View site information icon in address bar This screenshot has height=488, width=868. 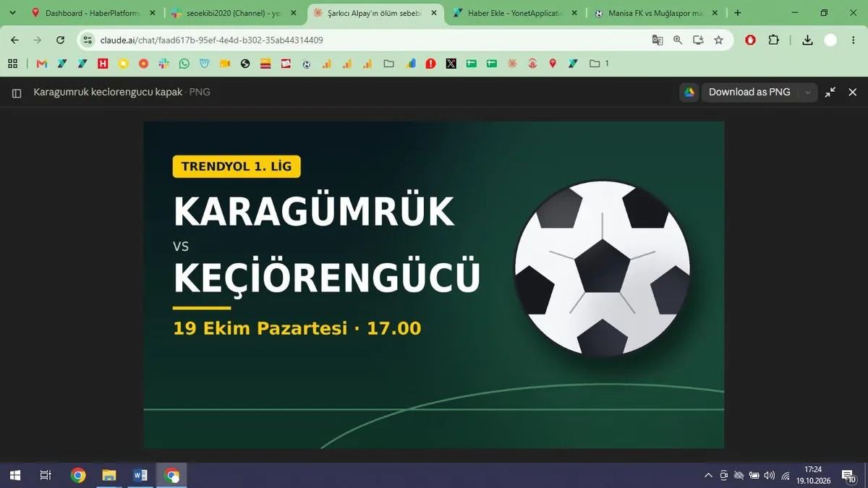tap(88, 40)
